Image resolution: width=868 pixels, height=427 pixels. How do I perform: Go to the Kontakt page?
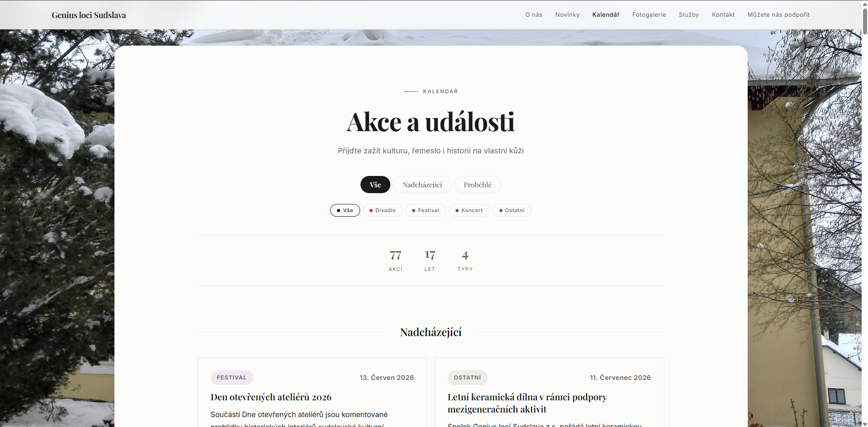[x=723, y=14]
